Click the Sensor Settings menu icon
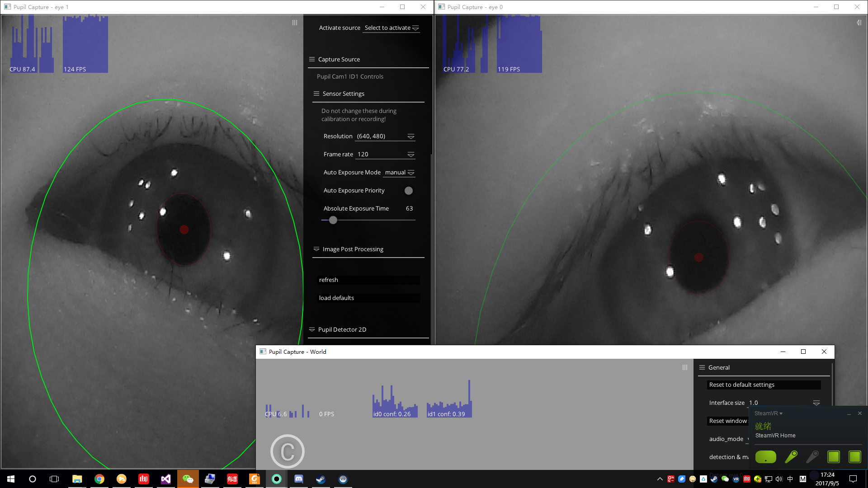868x488 pixels. point(316,94)
